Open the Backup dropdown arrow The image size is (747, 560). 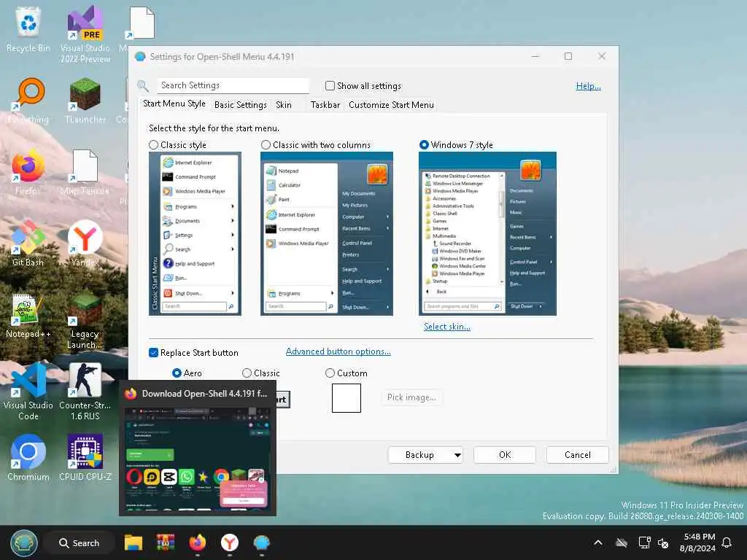(x=457, y=455)
